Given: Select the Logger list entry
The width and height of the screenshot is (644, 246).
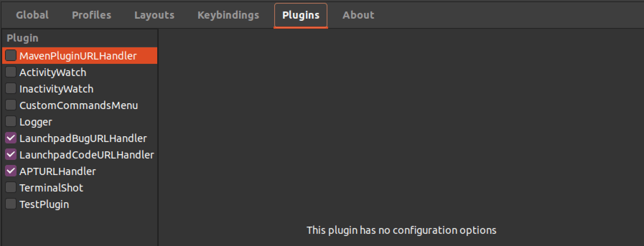Looking at the screenshot, I should tap(36, 121).
